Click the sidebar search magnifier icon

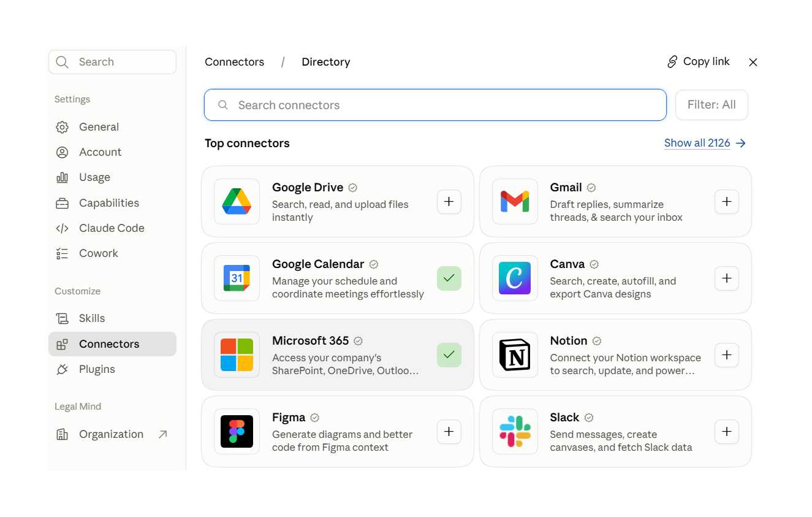click(62, 62)
